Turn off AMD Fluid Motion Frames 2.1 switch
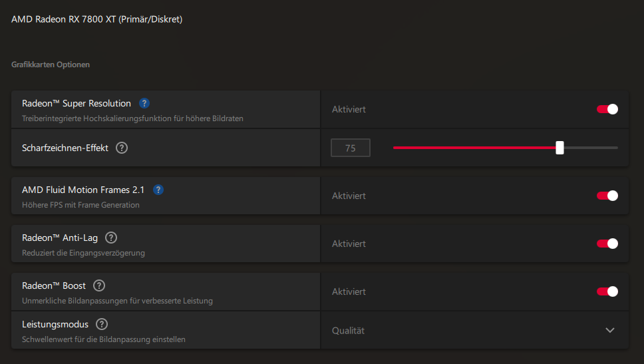Screen dimensions: 644x364 607,196
